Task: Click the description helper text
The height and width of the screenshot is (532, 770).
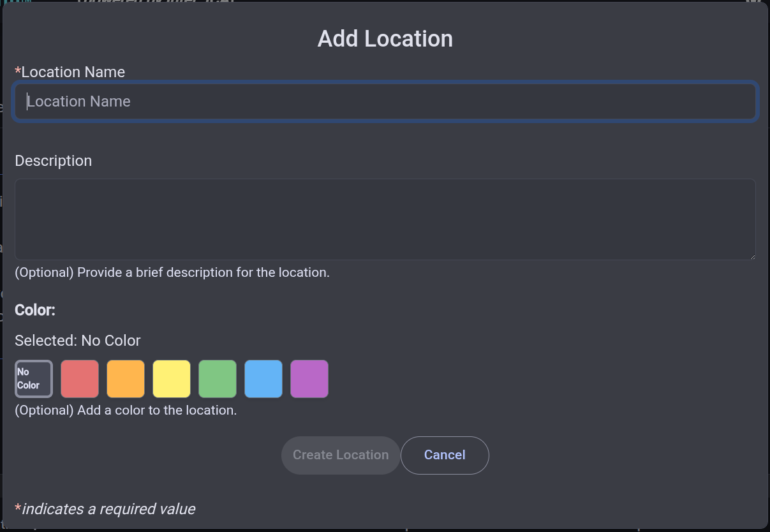Action: point(172,273)
